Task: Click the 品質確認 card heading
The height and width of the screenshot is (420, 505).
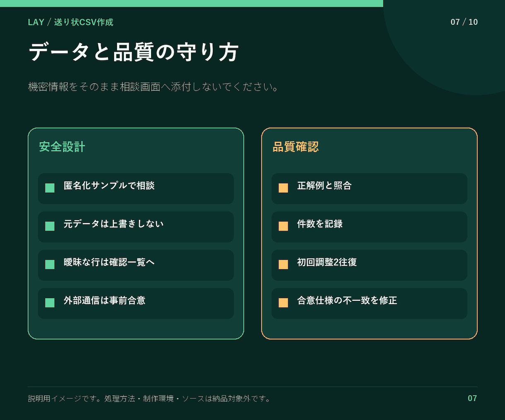Action: [x=296, y=147]
